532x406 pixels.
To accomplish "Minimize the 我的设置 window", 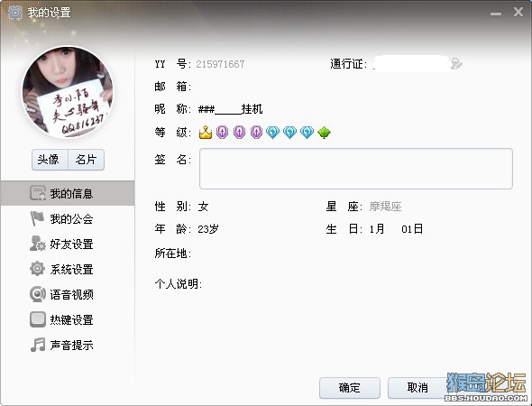I will pos(496,14).
